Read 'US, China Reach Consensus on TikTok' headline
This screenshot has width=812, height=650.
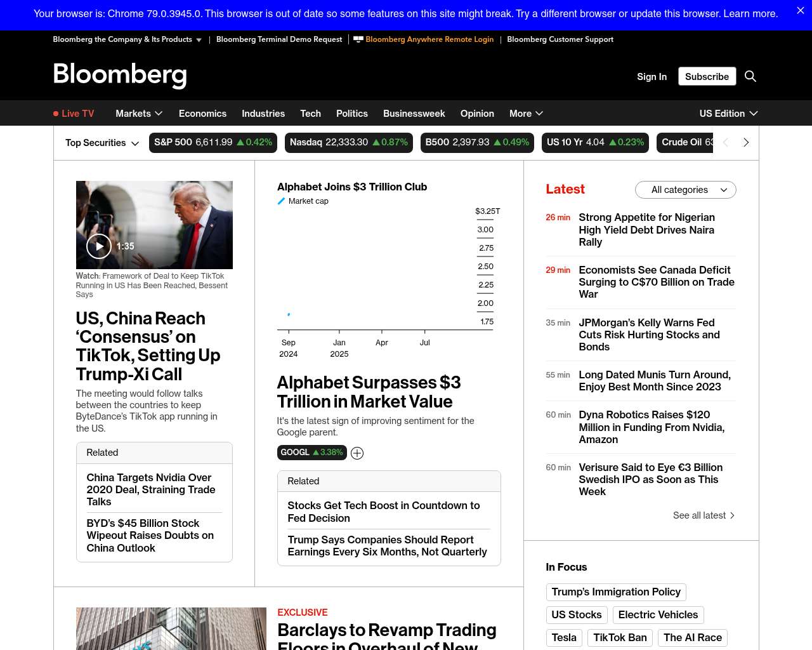(x=148, y=346)
